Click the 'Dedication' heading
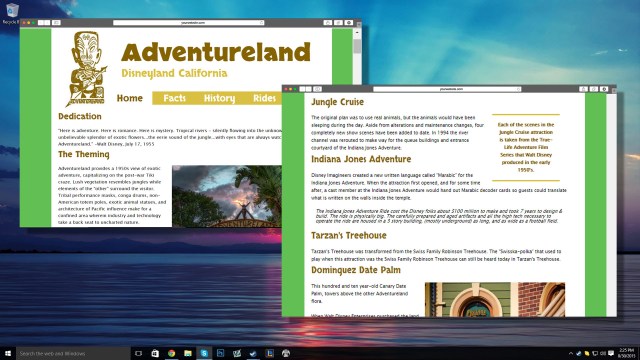This screenshot has width=640, height=360. pos(80,116)
